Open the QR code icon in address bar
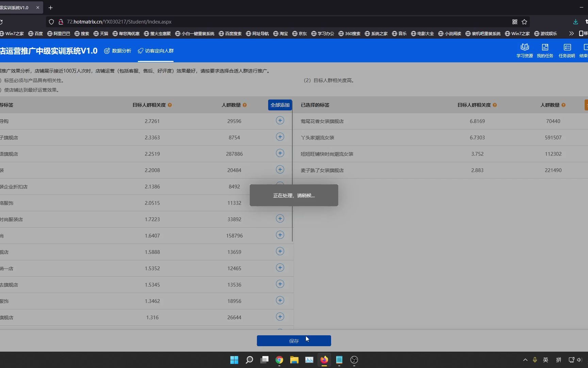This screenshot has width=588, height=368. [515, 22]
